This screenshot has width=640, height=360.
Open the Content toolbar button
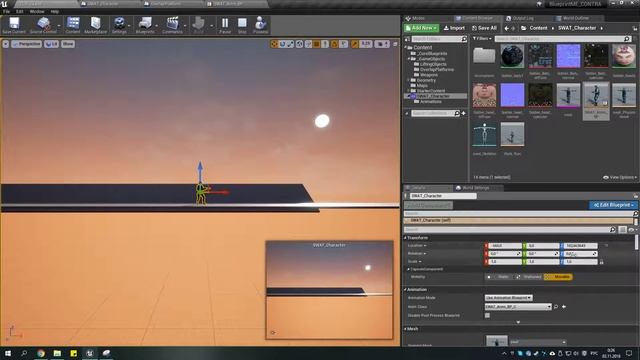tap(73, 25)
